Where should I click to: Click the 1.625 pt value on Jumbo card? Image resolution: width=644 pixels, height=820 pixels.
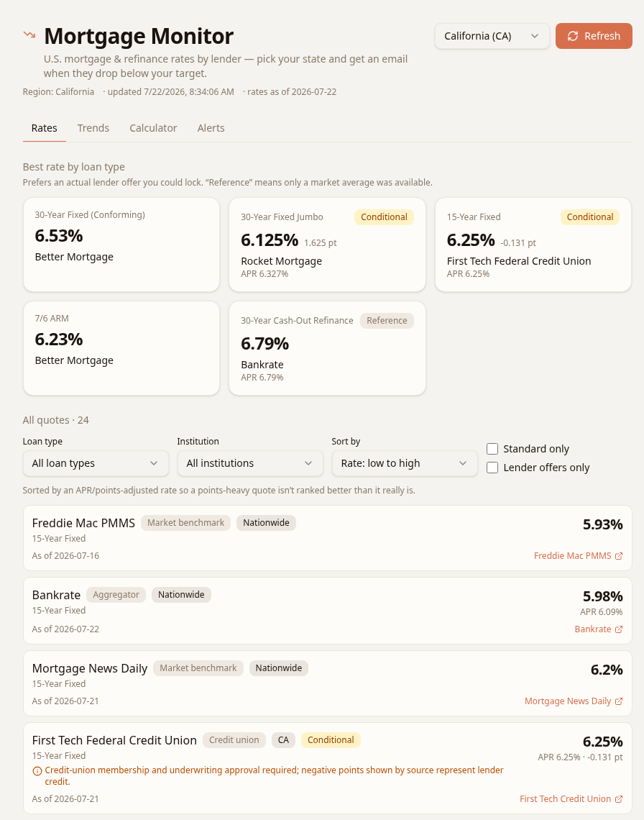321,243
